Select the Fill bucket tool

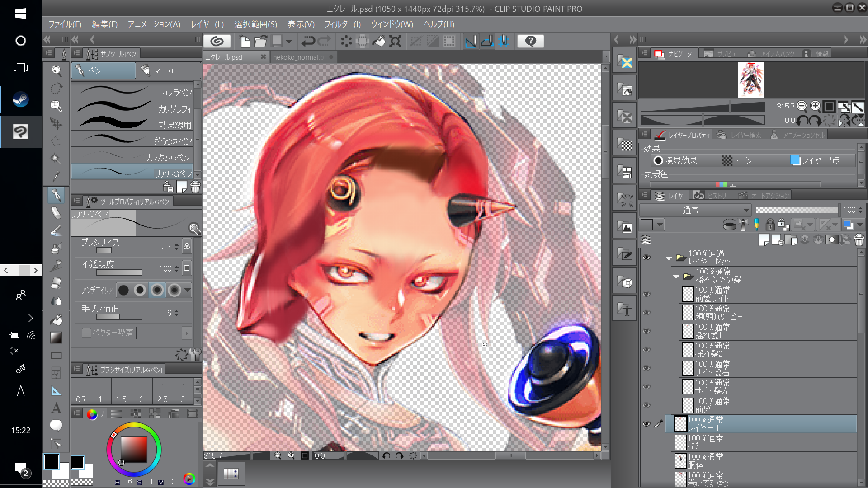[x=56, y=320]
